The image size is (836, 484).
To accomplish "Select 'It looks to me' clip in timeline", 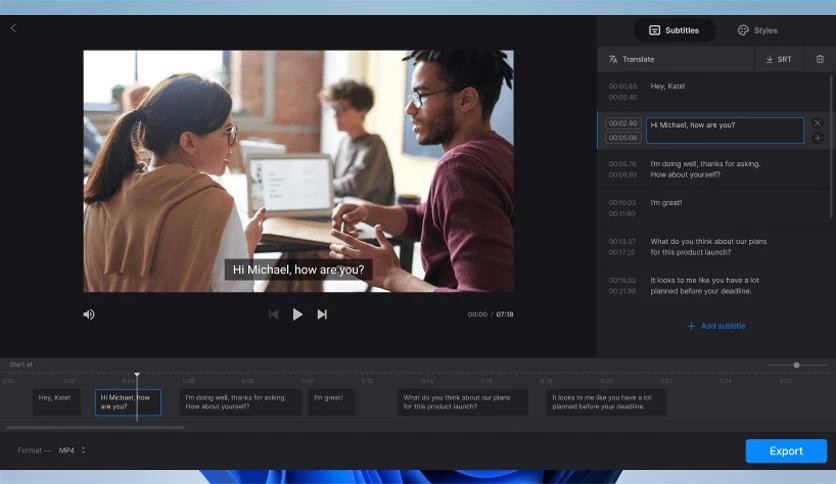I will [x=606, y=402].
